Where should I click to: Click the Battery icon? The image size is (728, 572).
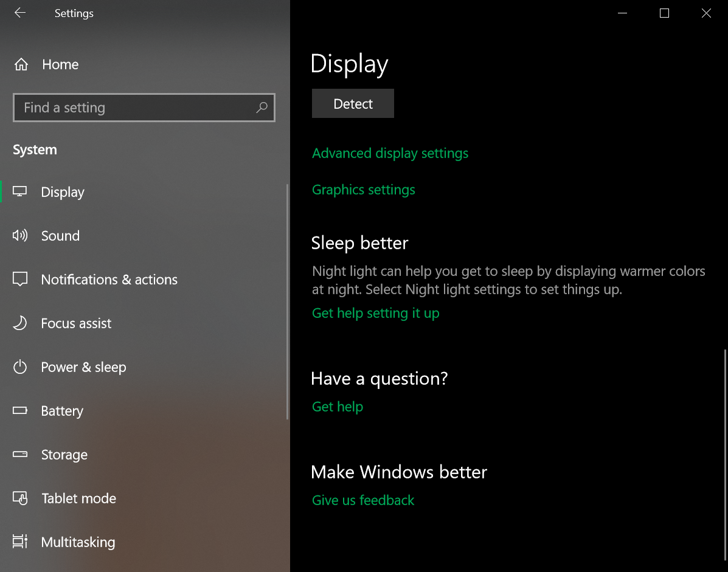(20, 410)
